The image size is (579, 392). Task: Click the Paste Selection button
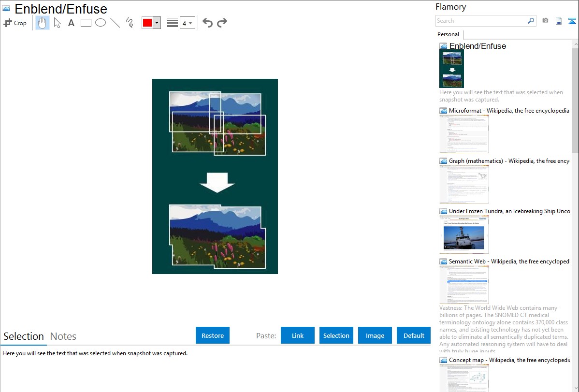pos(336,335)
